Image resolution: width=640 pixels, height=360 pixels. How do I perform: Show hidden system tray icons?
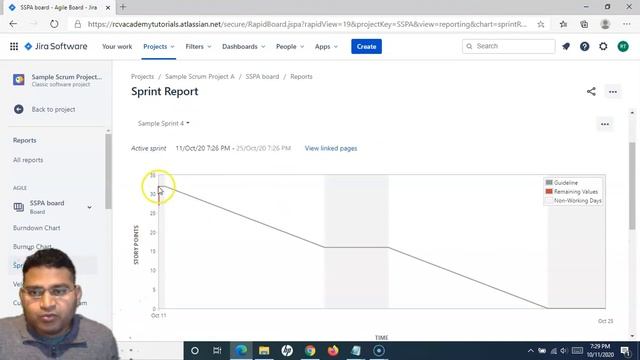(x=530, y=351)
